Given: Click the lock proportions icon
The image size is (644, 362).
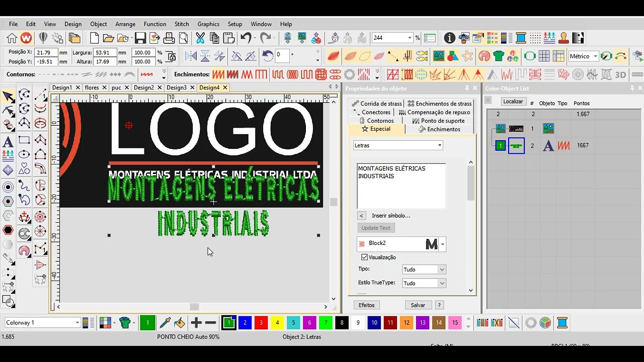Looking at the screenshot, I should pyautogui.click(x=171, y=56).
